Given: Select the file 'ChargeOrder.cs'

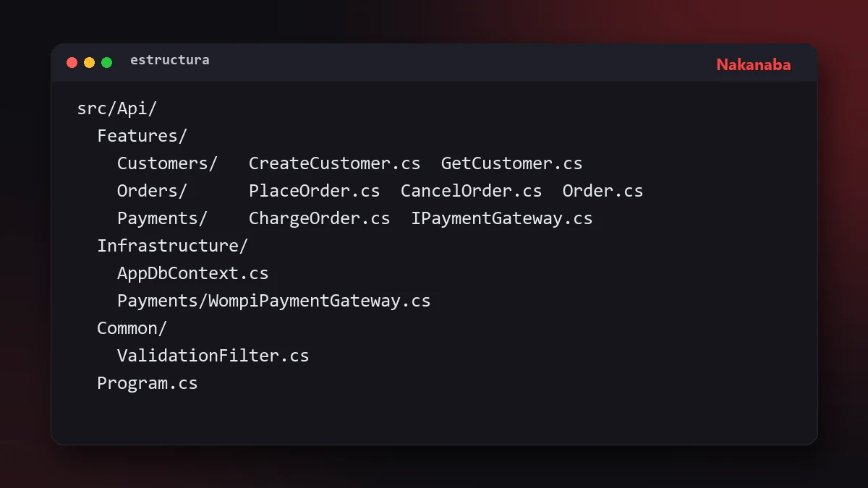Looking at the screenshot, I should pyautogui.click(x=320, y=218).
